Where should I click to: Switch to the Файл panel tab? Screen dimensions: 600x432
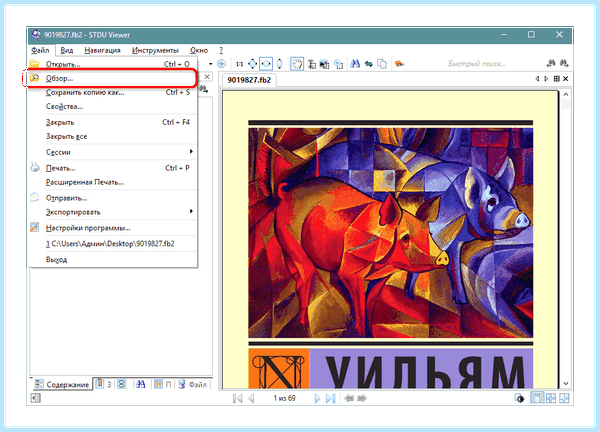pos(192,384)
